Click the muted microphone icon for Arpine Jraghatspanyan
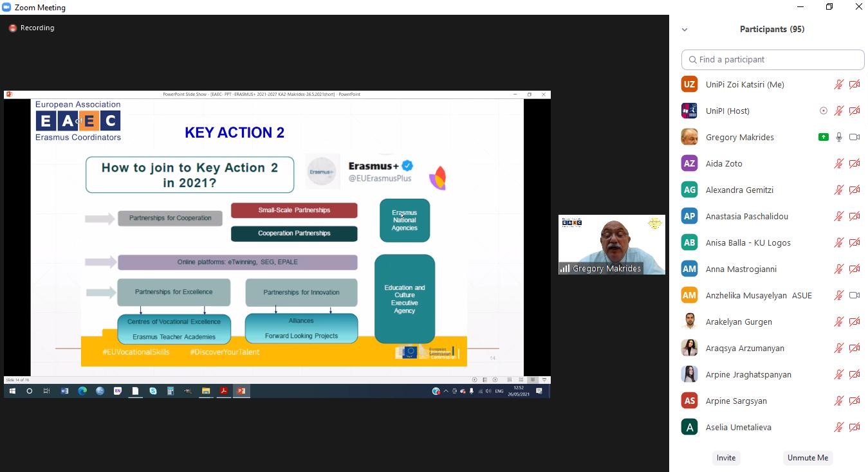 point(839,374)
